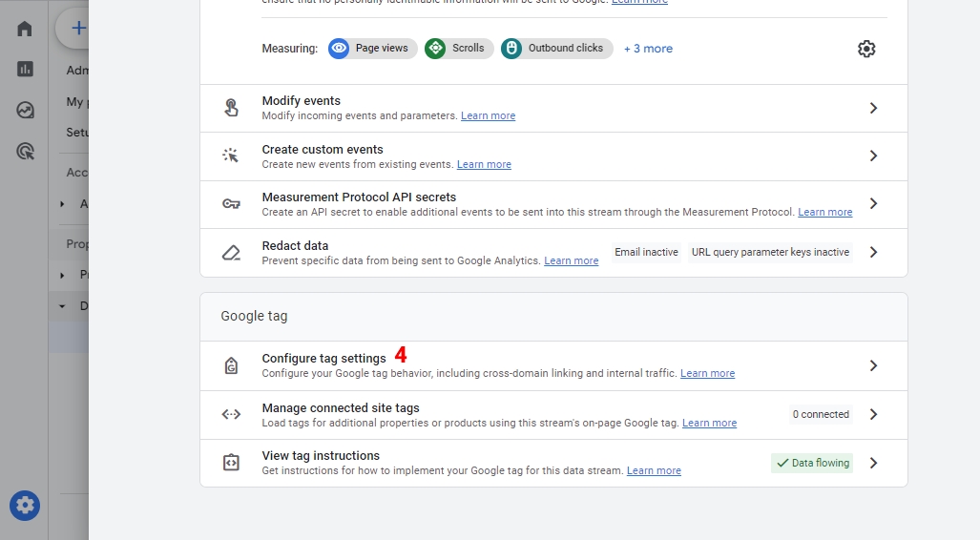
Task: Click the Outbound clicks measuring chip
Action: tap(555, 49)
